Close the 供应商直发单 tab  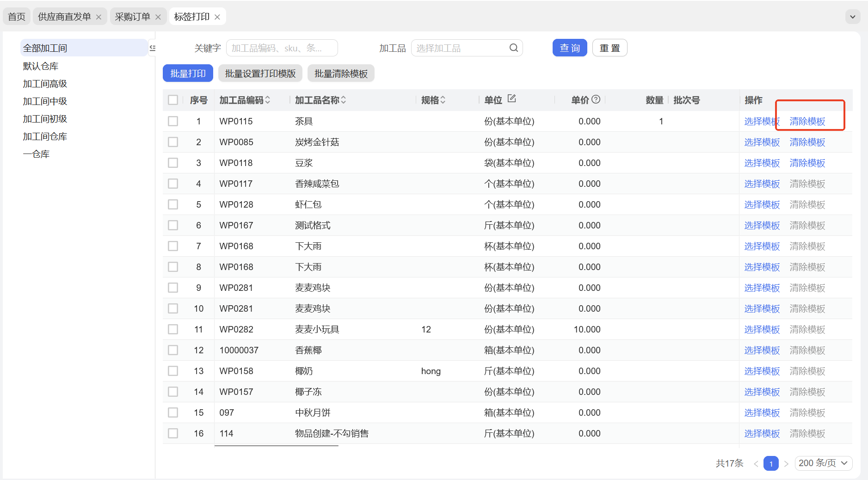point(98,17)
